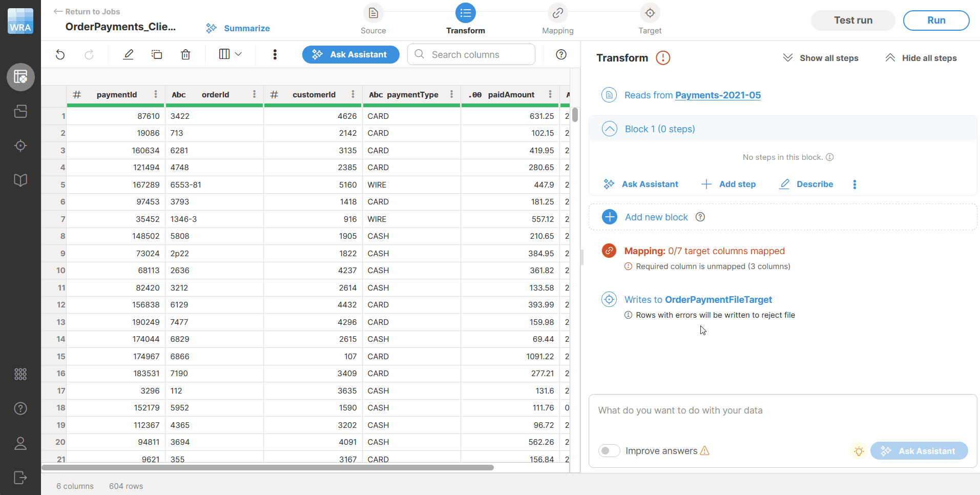980x495 pixels.
Task: Open the connections sidebar icon
Action: click(20, 111)
